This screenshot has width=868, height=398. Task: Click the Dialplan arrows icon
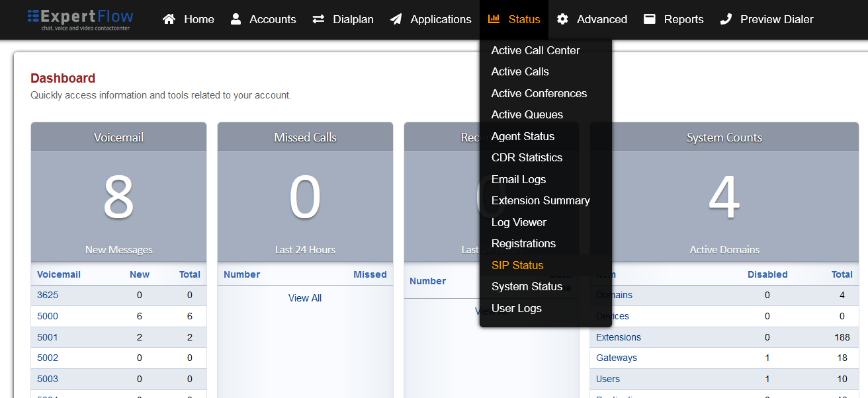[x=318, y=19]
